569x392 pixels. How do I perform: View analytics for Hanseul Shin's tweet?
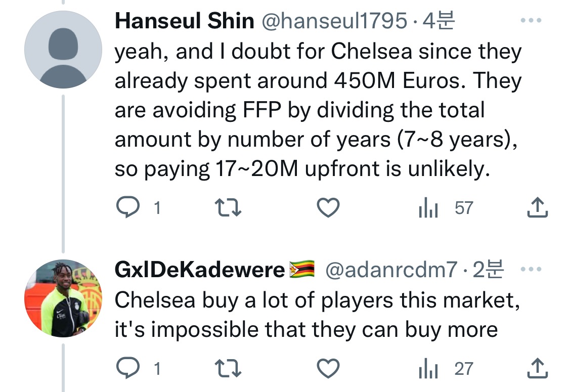click(427, 208)
